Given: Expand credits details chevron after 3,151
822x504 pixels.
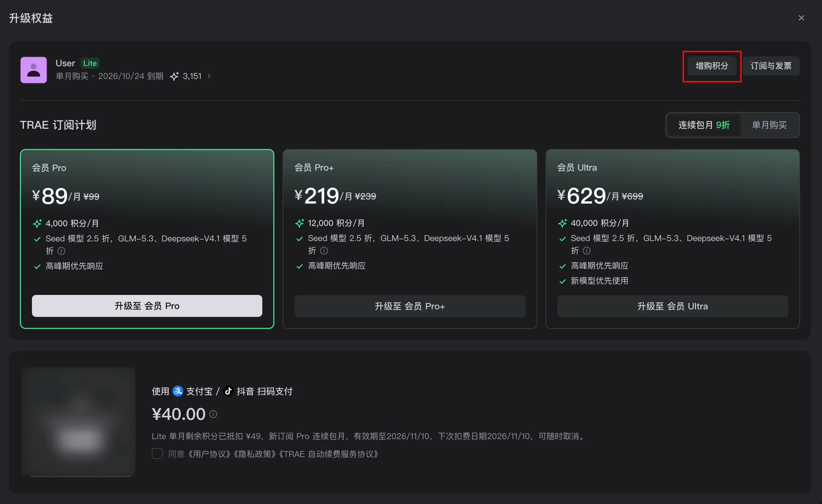Looking at the screenshot, I should click(x=209, y=76).
